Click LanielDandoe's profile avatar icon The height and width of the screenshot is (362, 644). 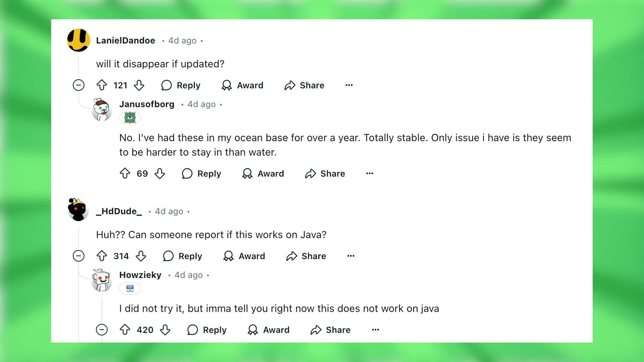coord(79,41)
